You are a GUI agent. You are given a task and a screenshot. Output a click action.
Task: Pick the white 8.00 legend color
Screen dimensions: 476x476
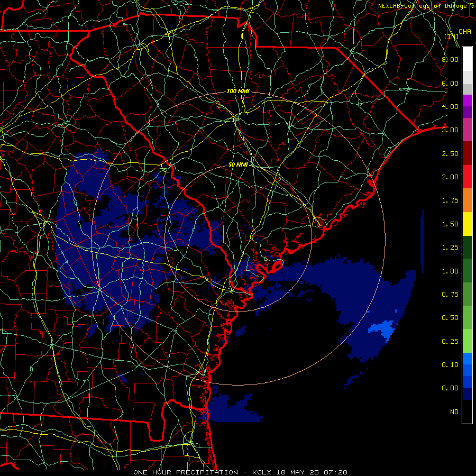[x=467, y=59]
